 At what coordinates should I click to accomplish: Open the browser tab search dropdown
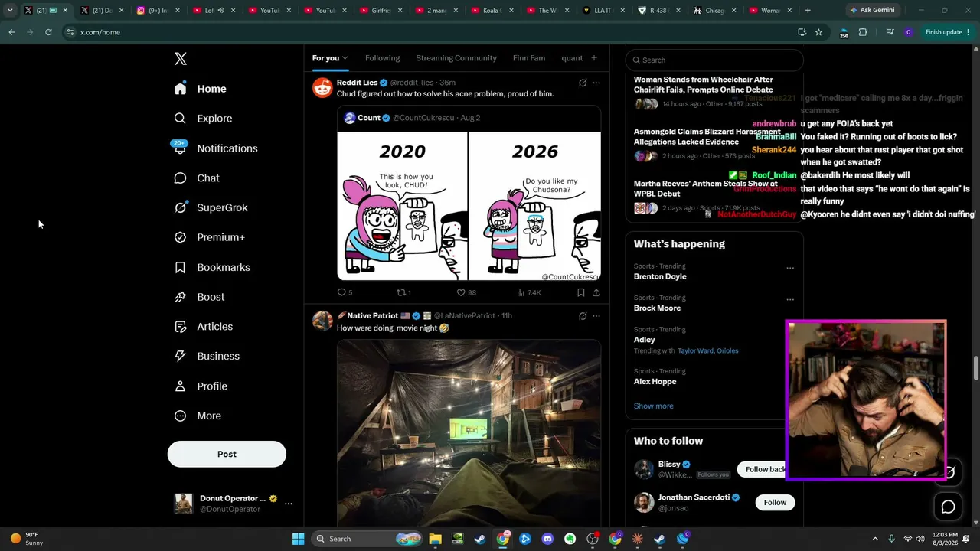click(10, 11)
